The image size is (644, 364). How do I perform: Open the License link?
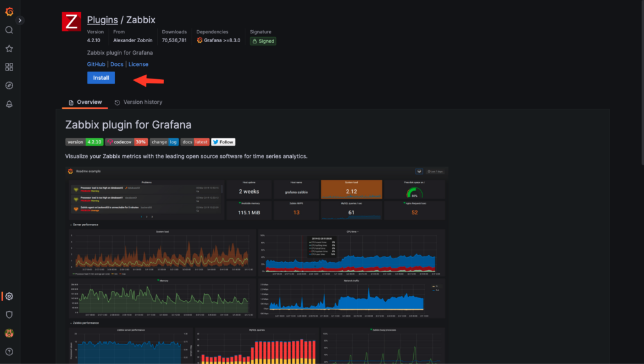tap(138, 64)
